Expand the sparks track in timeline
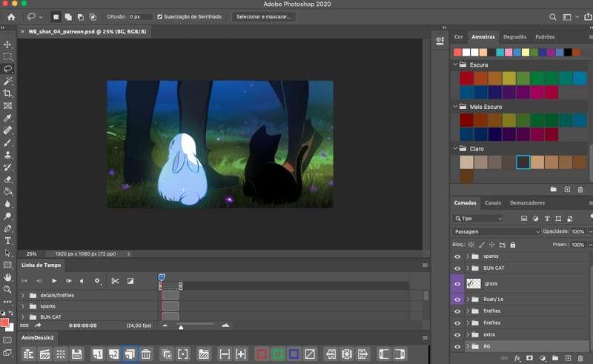The image size is (593, 364). coord(23,306)
